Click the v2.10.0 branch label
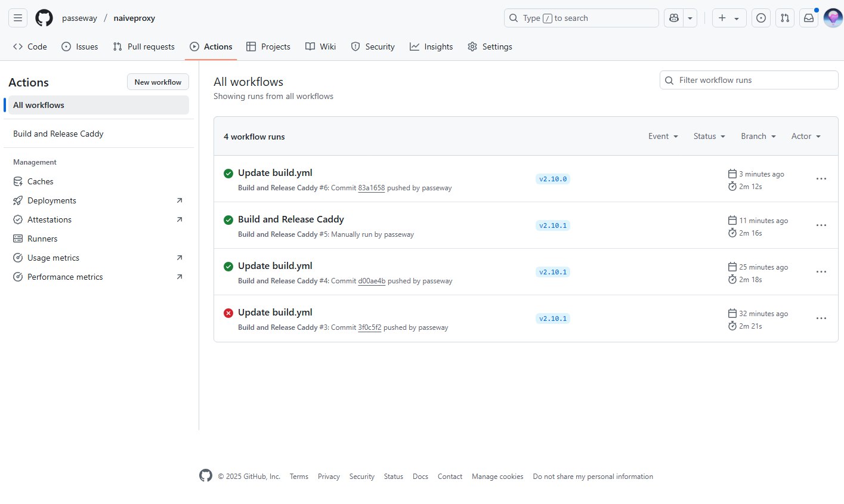This screenshot has width=844, height=504. 553,179
